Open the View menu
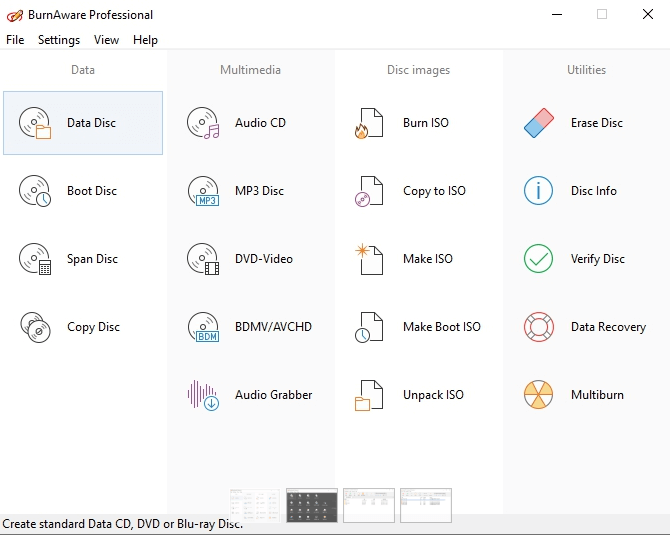The image size is (670, 535). click(106, 40)
